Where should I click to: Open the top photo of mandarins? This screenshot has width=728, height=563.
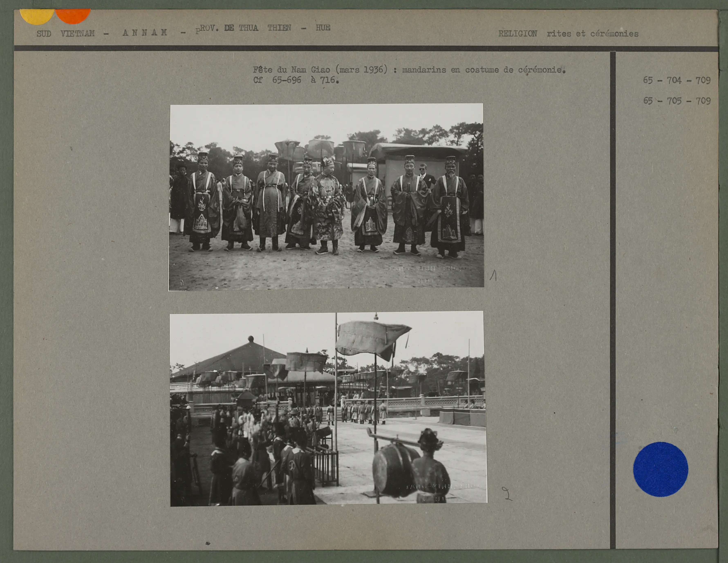point(326,197)
